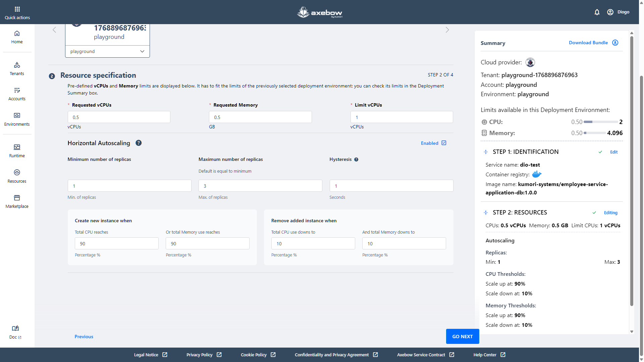Open Quick actions grid menu
Viewport: 644px width, 362px height.
(17, 9)
